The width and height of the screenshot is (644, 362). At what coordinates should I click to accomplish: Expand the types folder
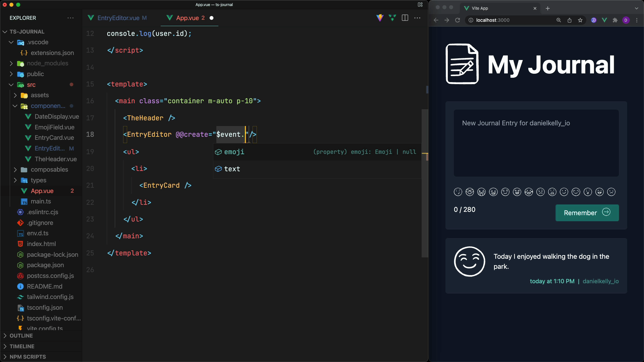pyautogui.click(x=15, y=180)
